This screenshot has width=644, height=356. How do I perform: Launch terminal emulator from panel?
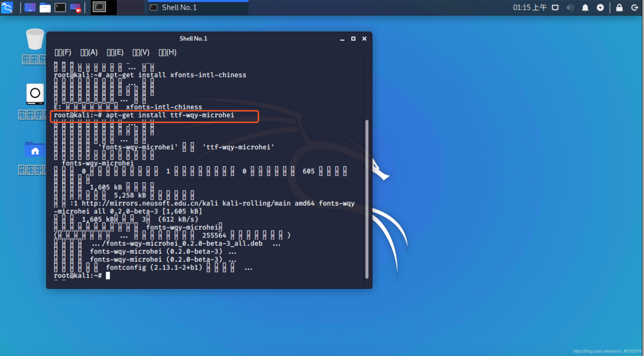pyautogui.click(x=60, y=8)
